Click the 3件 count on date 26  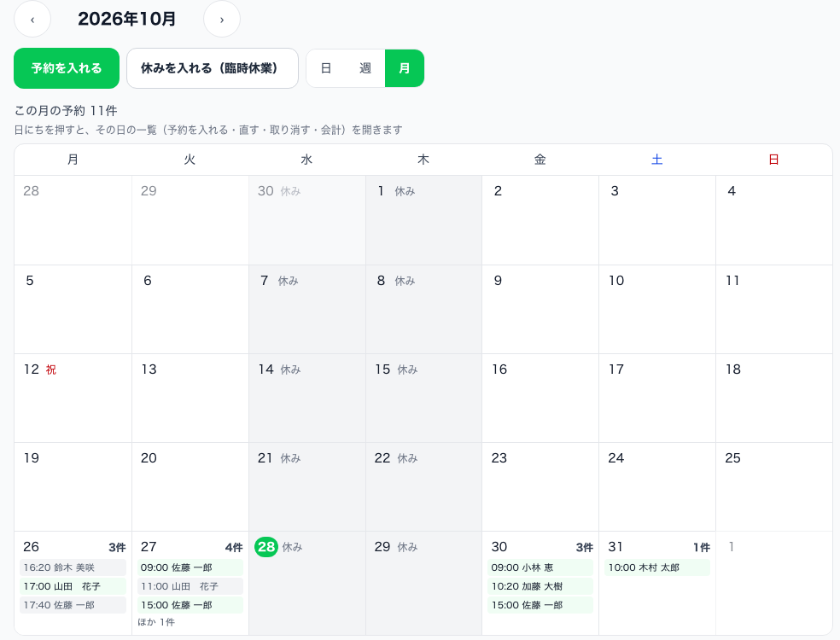tap(117, 547)
